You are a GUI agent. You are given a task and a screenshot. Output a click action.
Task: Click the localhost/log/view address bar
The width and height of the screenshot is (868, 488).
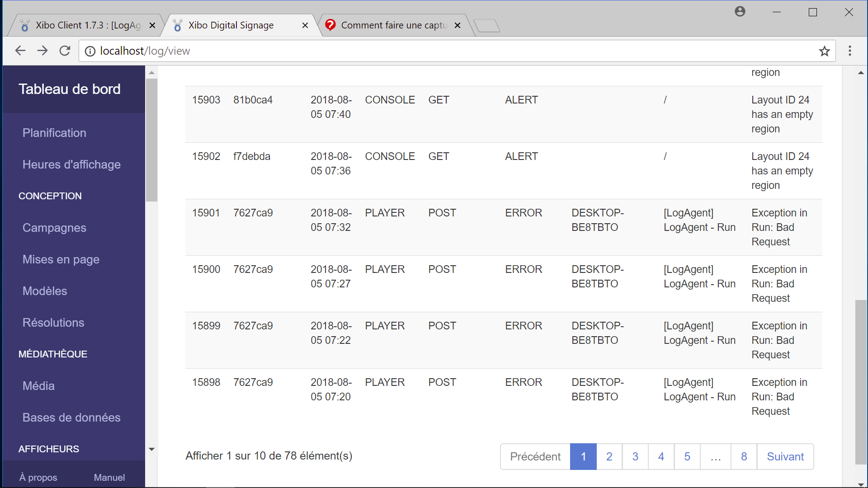point(457,51)
